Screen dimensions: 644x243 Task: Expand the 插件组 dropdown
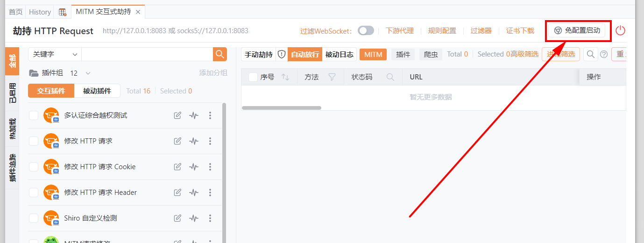tap(88, 73)
